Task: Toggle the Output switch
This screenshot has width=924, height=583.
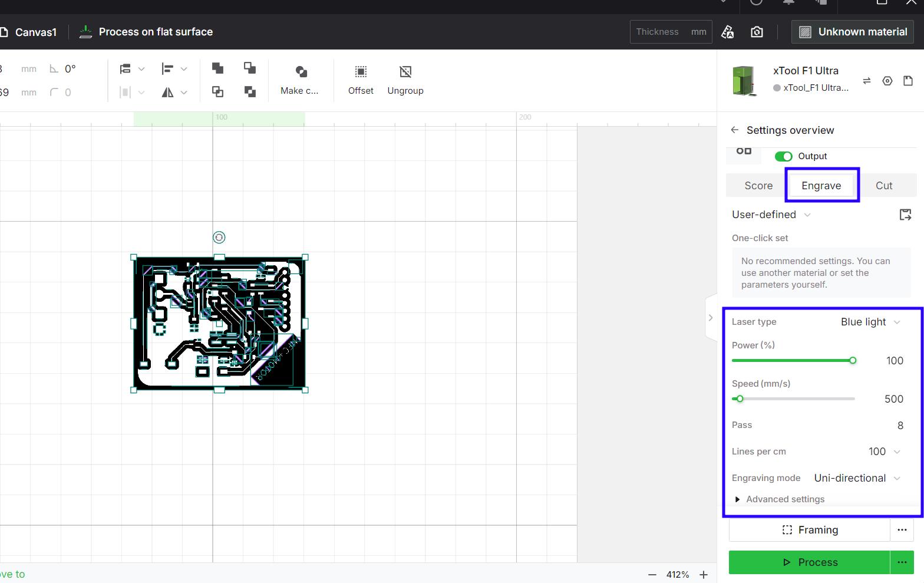Action: [x=783, y=156]
